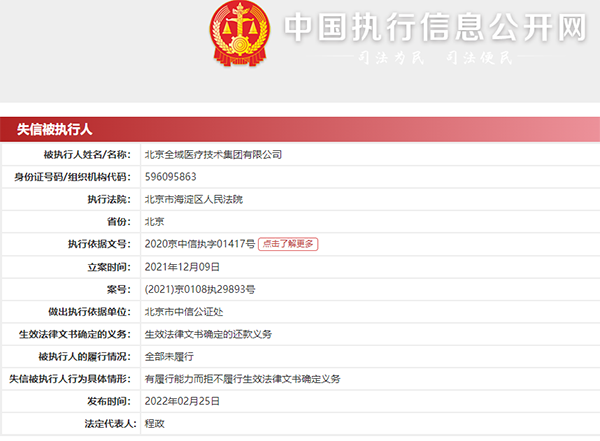Click label 失信被执行人行为具体情形
This screenshot has height=441, width=600.
pyautogui.click(x=70, y=379)
